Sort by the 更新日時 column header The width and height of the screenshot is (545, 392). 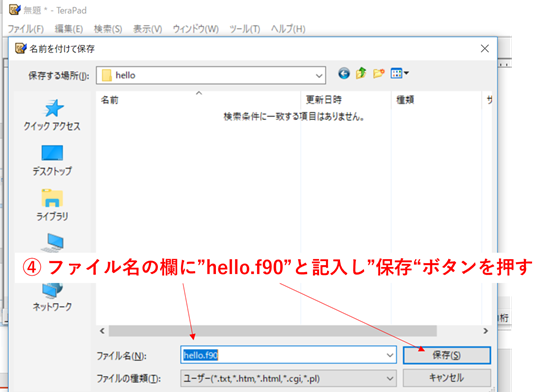click(x=345, y=100)
